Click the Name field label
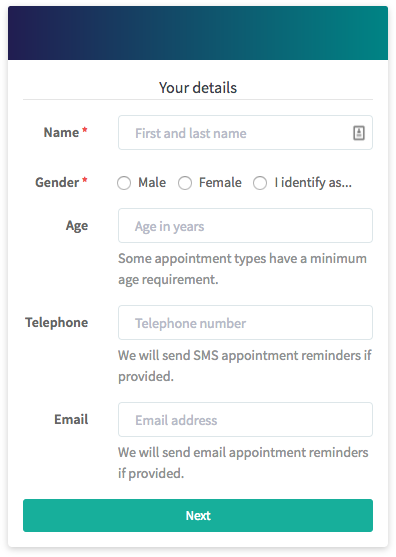The height and width of the screenshot is (557, 396). tap(61, 133)
